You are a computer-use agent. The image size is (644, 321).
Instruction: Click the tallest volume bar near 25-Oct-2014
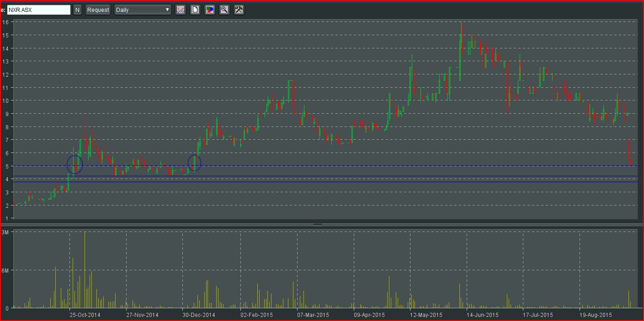click(85, 270)
